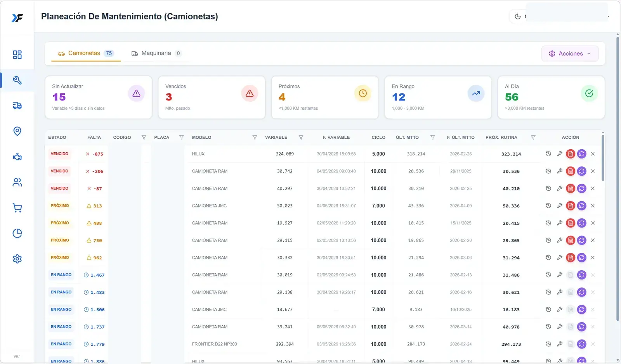The image size is (621, 364).
Task: Click EN RANGO badge in row 1.467
Action: point(61,275)
